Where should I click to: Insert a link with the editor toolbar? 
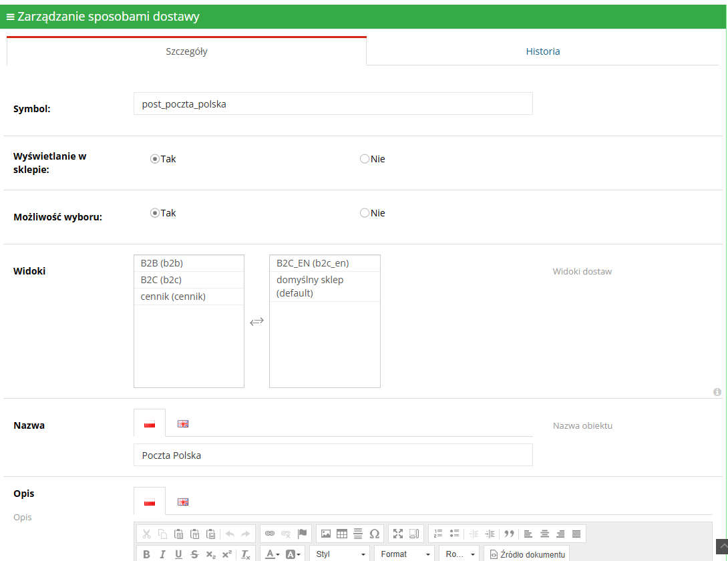point(270,534)
